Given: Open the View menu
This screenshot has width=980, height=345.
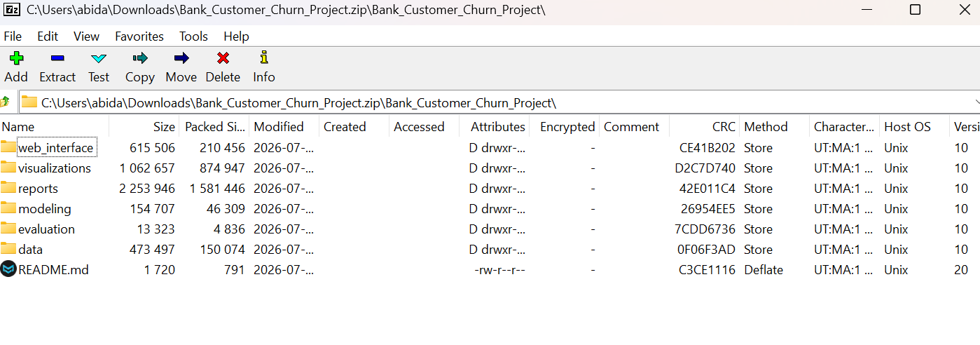Looking at the screenshot, I should click(x=87, y=36).
